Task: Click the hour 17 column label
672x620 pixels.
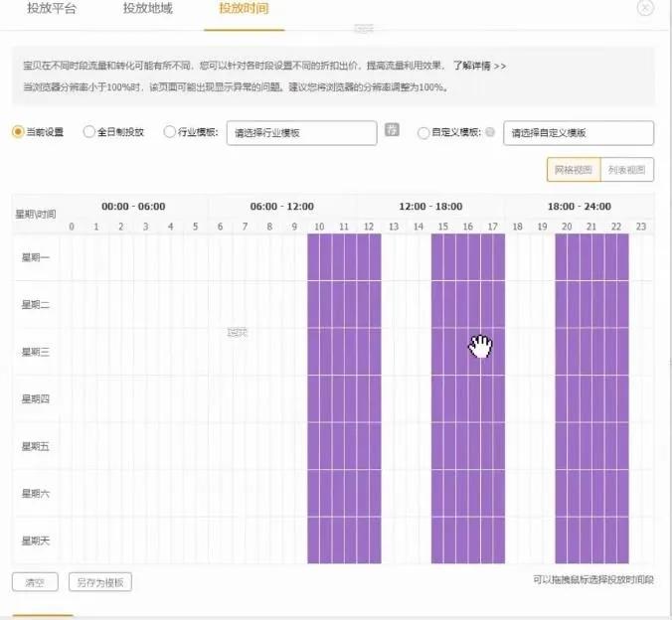Action: [x=492, y=227]
